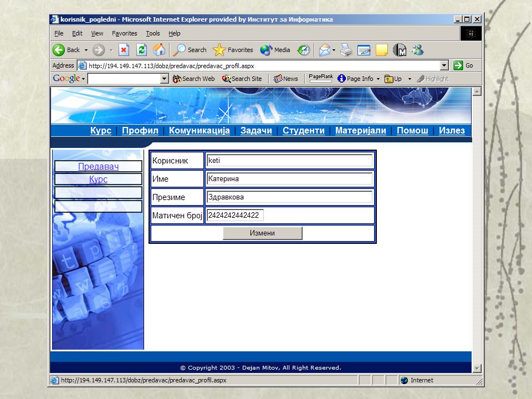The image size is (532, 399).
Task: Open the Favorites menu
Action: pos(125,33)
